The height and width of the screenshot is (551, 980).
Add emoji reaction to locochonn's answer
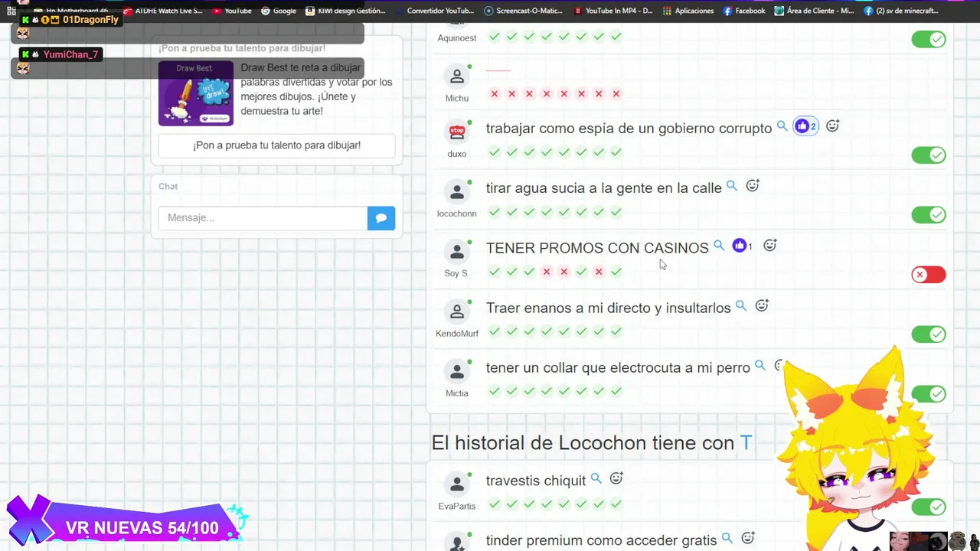[x=753, y=185]
